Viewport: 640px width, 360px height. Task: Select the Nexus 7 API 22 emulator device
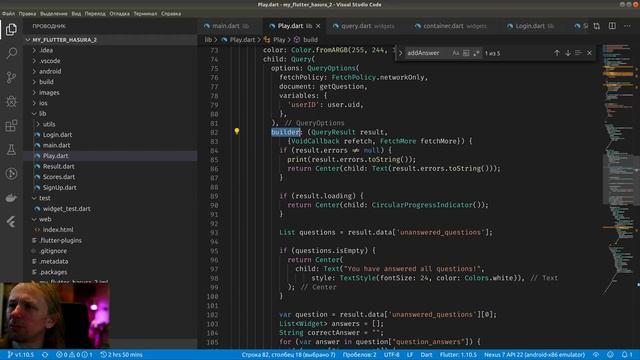click(x=534, y=355)
